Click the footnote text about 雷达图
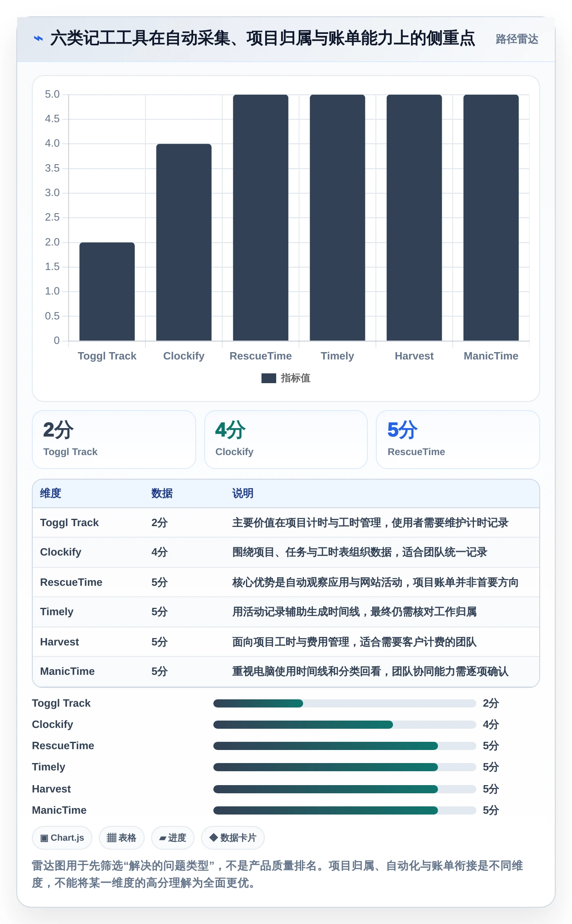Viewport: 572px width, 924px height. click(x=278, y=874)
